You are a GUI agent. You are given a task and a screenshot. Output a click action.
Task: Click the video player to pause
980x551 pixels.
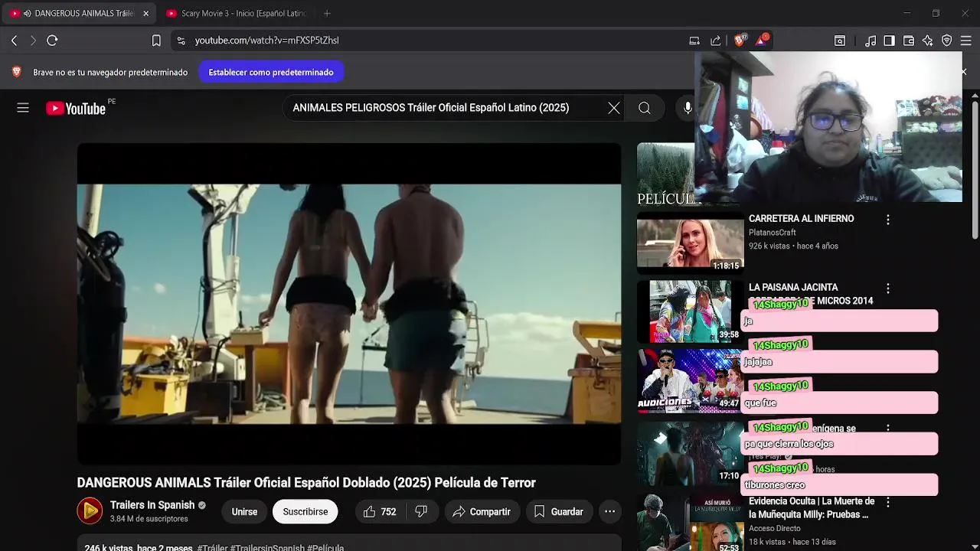point(349,304)
